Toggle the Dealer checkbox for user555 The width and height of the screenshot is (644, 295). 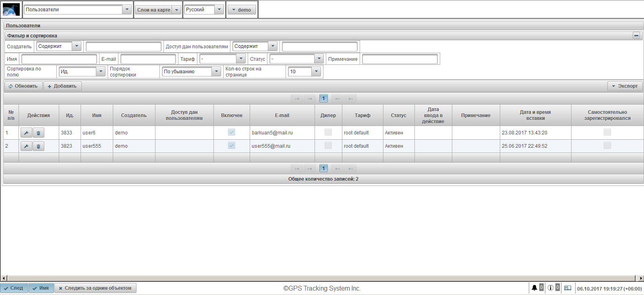[328, 145]
